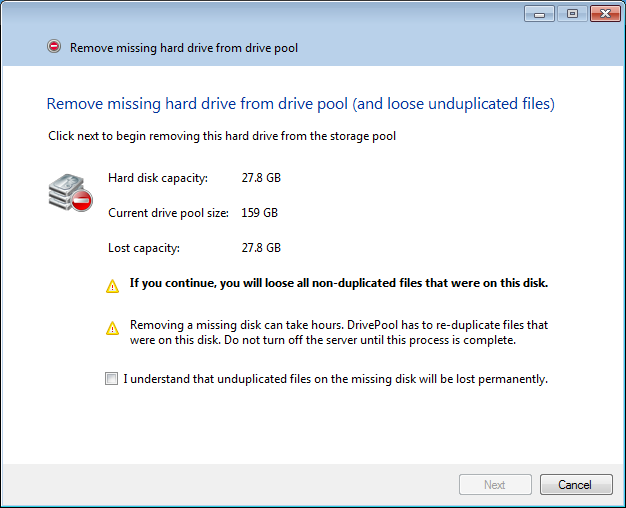Click the blue wizard heading text
Viewport: 626px width, 508px height.
[300, 103]
